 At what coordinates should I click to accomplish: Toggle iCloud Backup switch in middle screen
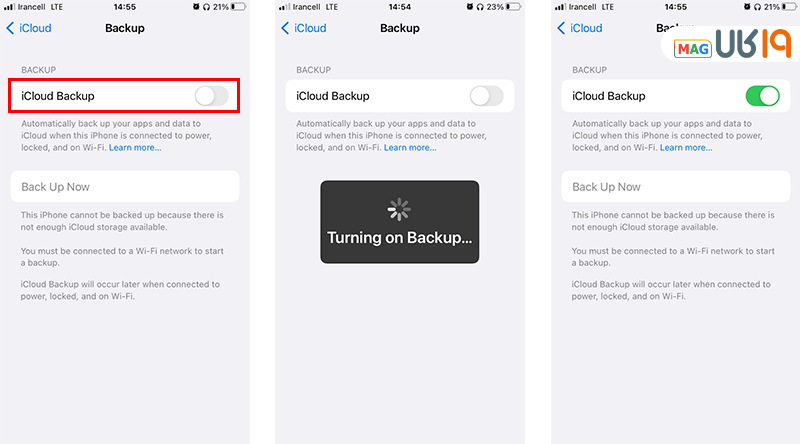click(487, 96)
